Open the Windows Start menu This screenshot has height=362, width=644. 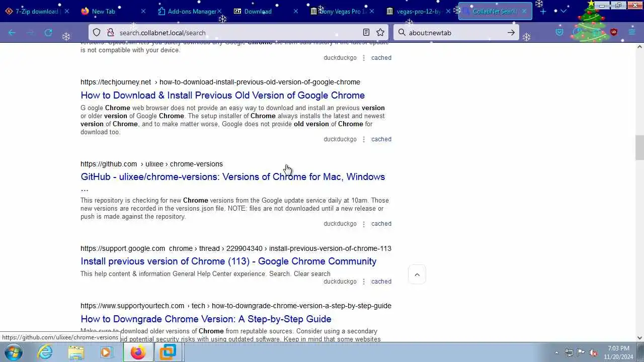pyautogui.click(x=14, y=352)
